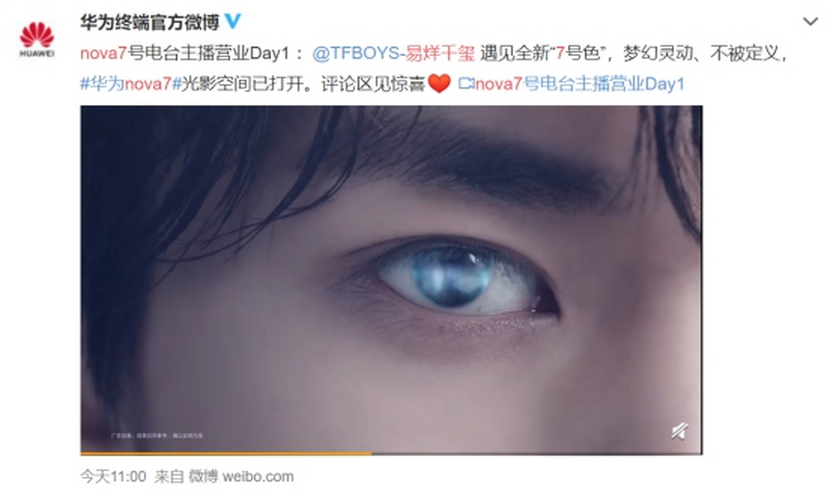This screenshot has width=833, height=504.
Task: Click the 今天11:00 post timestamp
Action: 113,476
